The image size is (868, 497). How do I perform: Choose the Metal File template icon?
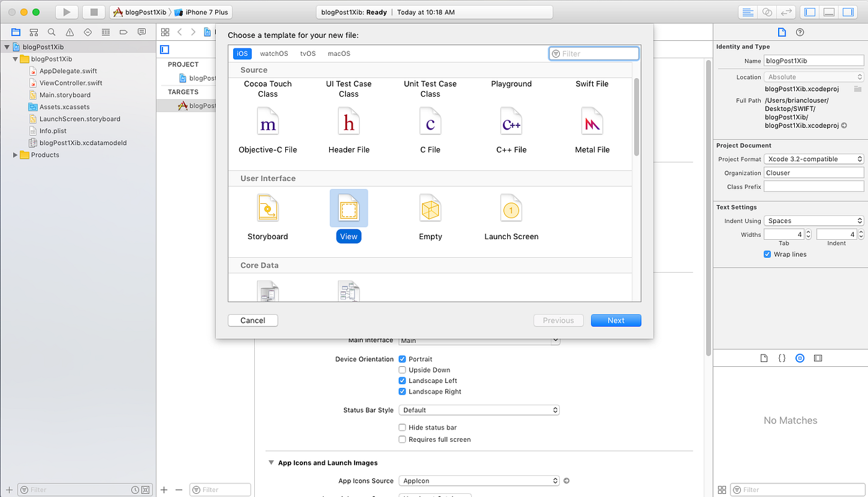592,121
